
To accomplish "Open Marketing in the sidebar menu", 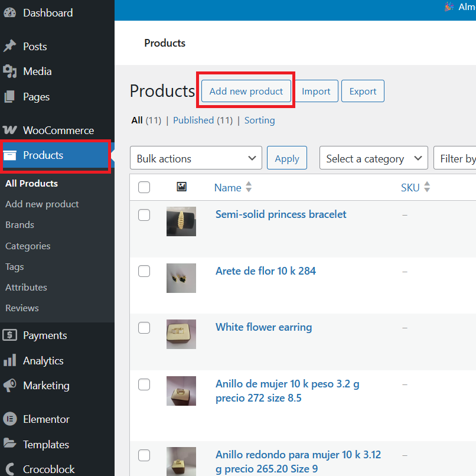I will point(47,386).
